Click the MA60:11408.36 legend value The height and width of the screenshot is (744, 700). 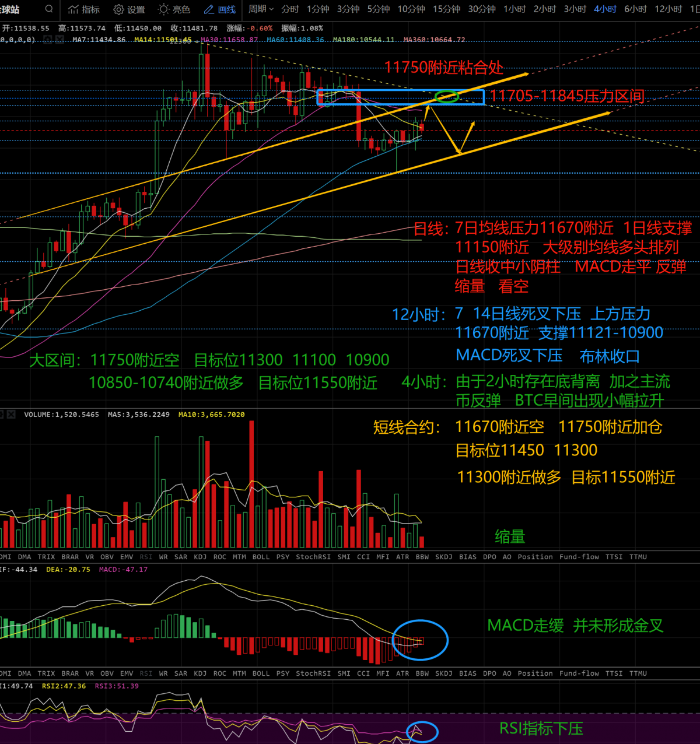click(296, 40)
